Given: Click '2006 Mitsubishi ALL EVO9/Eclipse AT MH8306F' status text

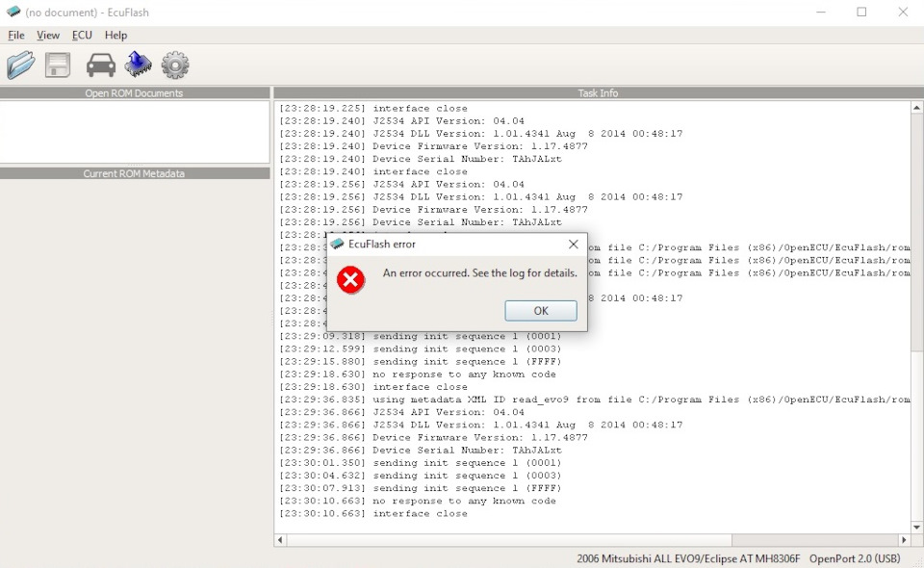Looking at the screenshot, I should (688, 558).
